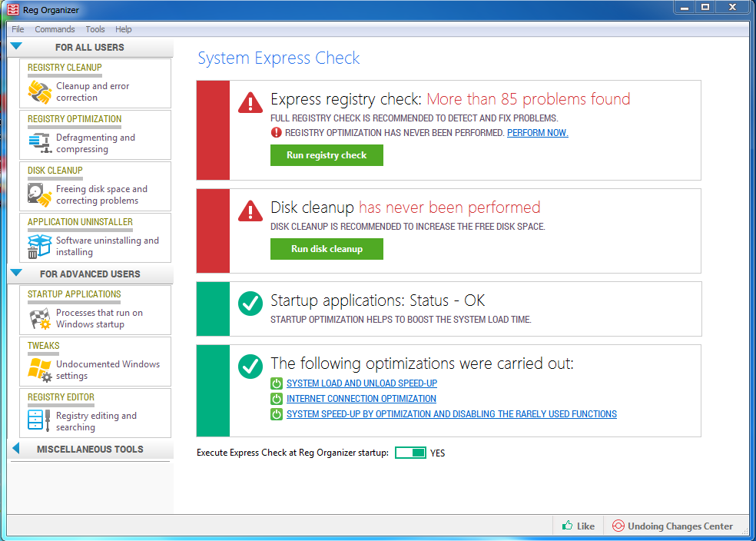Click the Reg Organizer title bar icon
The image size is (756, 541).
[13, 10]
